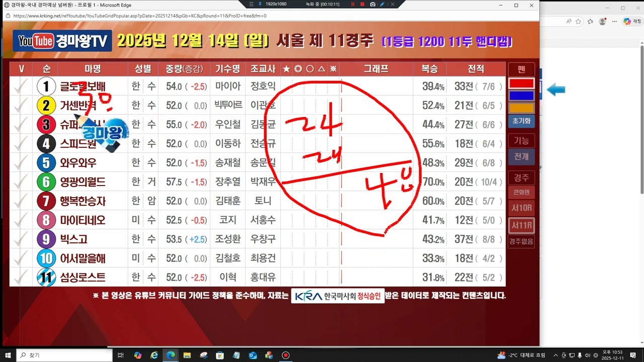Open Read Aloud in the background Edge window

[x=569, y=21]
